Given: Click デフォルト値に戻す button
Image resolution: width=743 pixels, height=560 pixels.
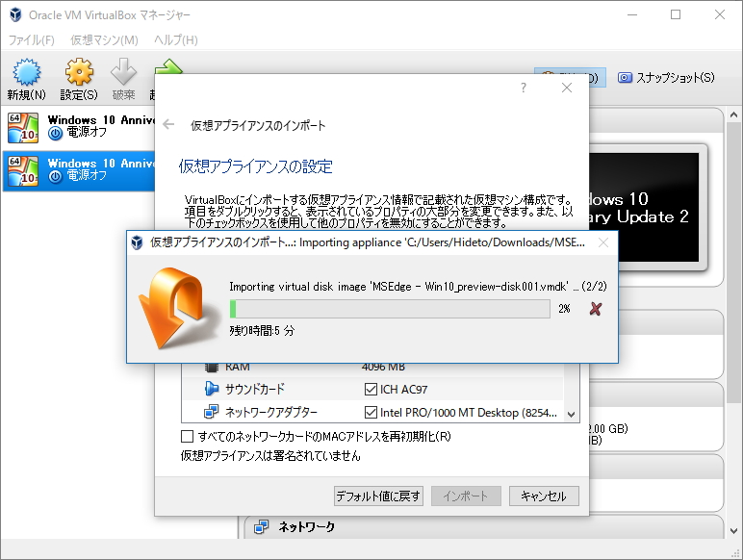Looking at the screenshot, I should pos(378,496).
